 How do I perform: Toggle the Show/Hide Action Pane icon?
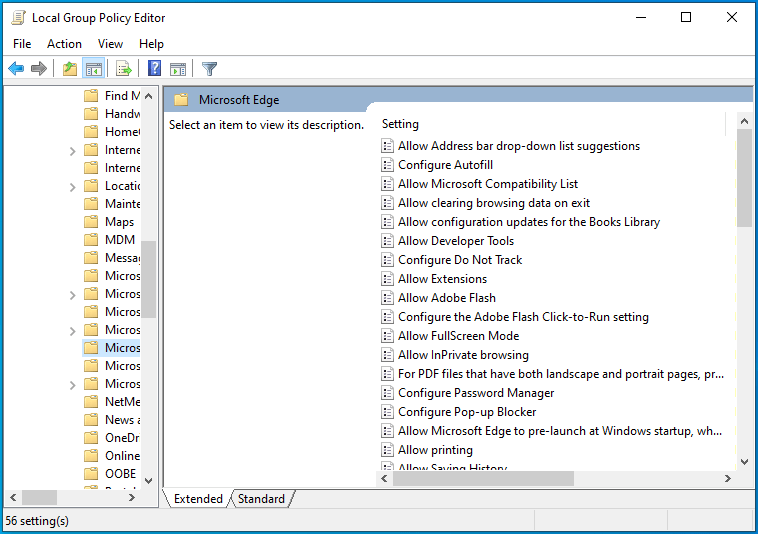pos(178,69)
